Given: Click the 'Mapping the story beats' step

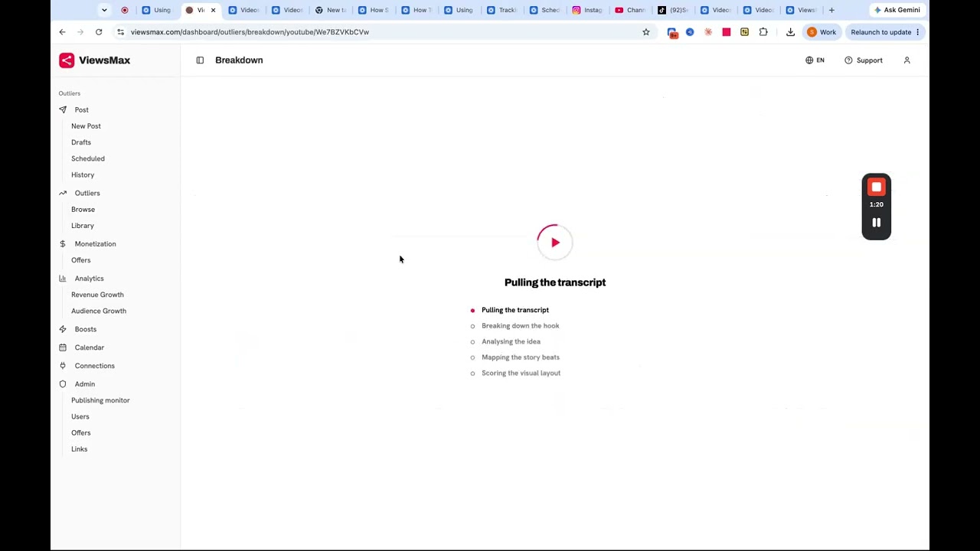Looking at the screenshot, I should [x=521, y=357].
